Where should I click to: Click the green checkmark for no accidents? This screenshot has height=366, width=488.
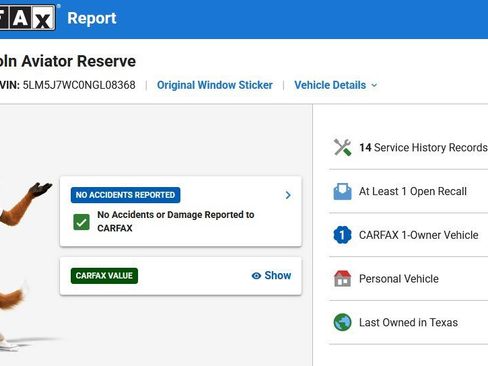pyautogui.click(x=81, y=222)
